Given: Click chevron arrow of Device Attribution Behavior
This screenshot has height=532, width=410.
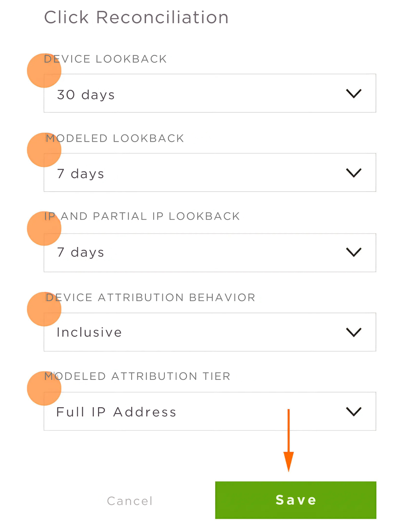Looking at the screenshot, I should point(354,332).
